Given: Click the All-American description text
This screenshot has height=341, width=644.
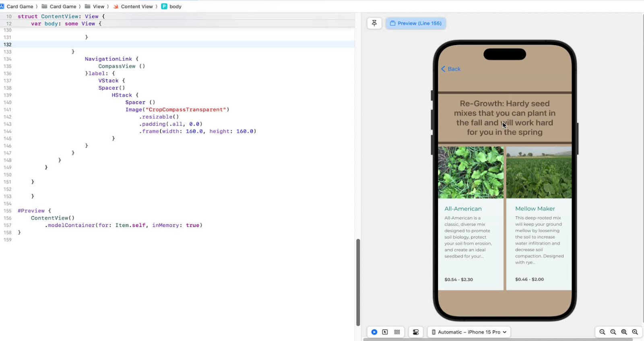Looking at the screenshot, I should click(x=468, y=237).
